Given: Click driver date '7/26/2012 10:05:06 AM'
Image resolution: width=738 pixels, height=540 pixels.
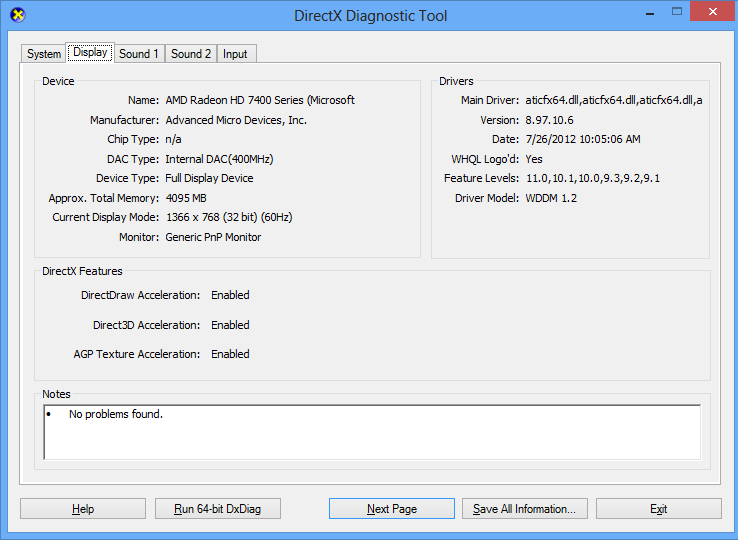Looking at the screenshot, I should click(x=583, y=139).
